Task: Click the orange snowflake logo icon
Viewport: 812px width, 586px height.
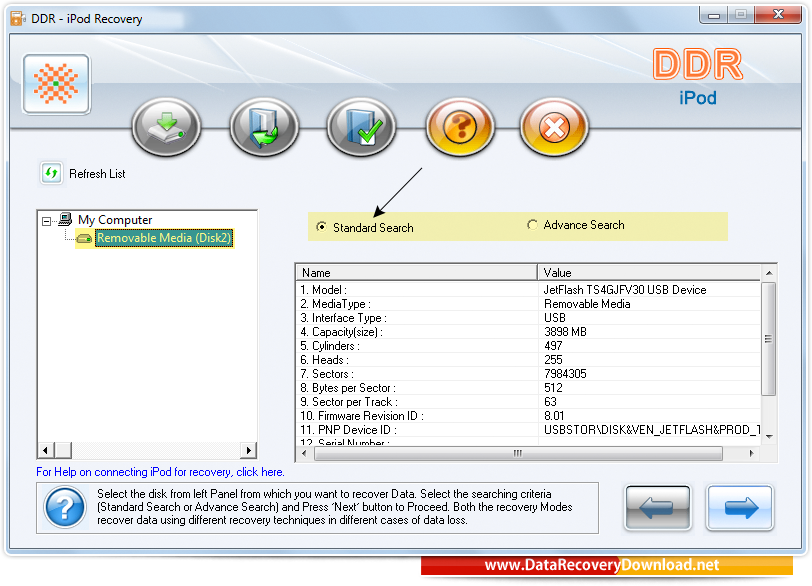Action: click(x=56, y=84)
